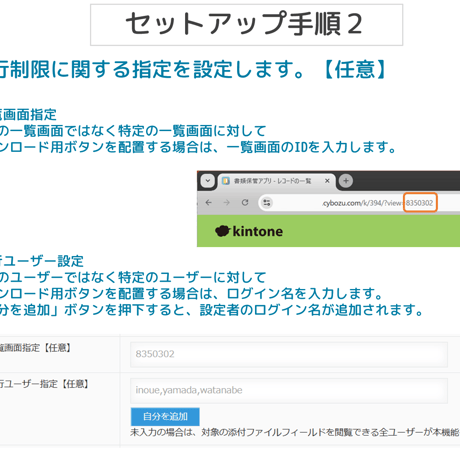
Task: Click the セットアップ手順２ title text
Action: [x=244, y=24]
